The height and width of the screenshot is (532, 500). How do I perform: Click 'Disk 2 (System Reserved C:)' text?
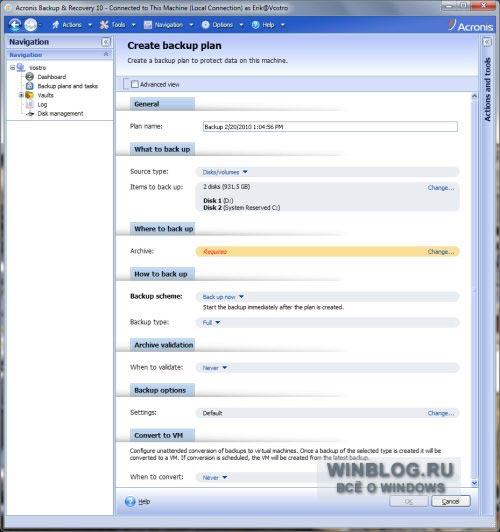tap(242, 208)
